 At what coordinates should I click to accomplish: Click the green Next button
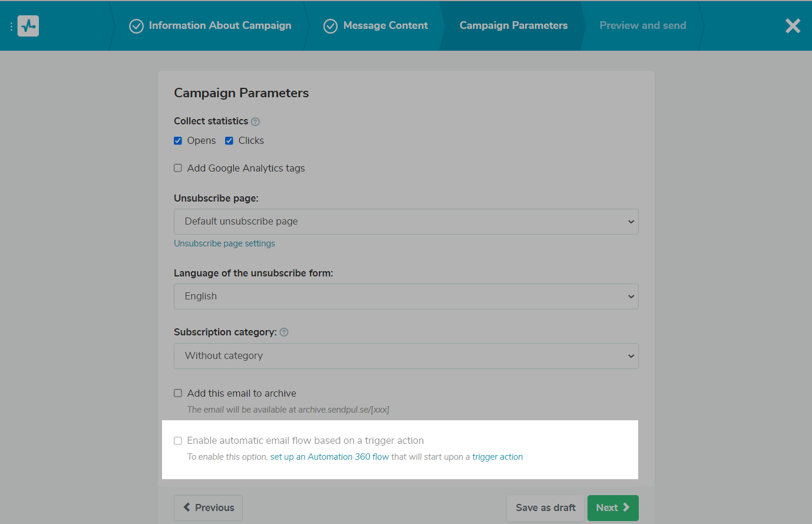tap(612, 507)
